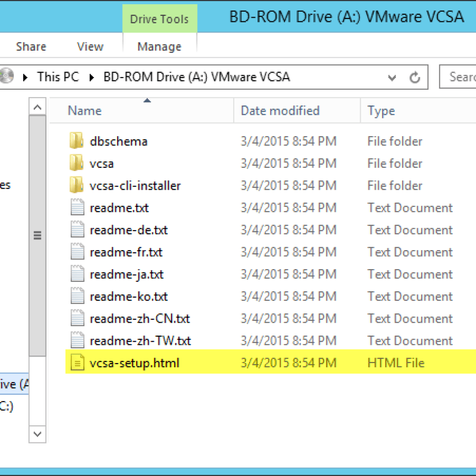The height and width of the screenshot is (476, 476).
Task: Click the Drive Tools contextual tab
Action: pos(159,19)
